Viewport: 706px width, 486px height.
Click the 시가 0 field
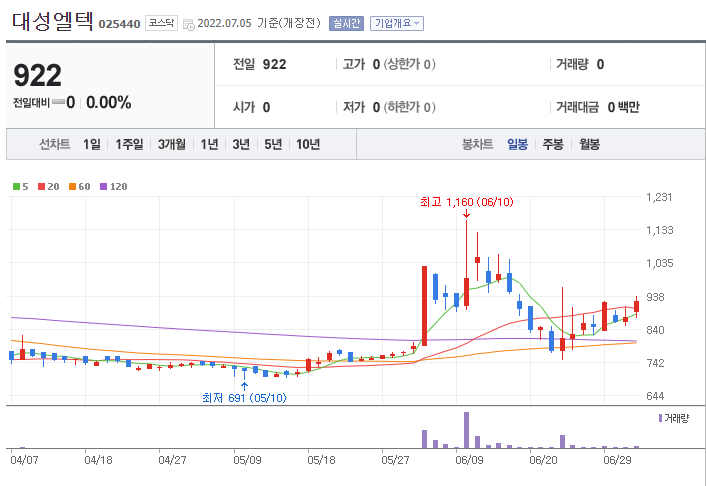251,107
